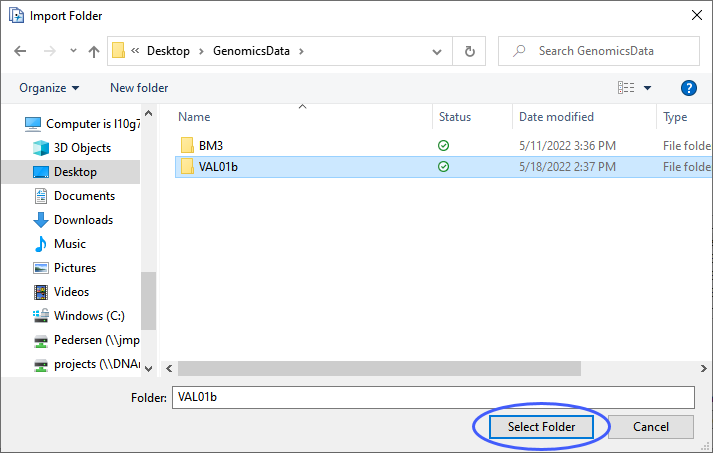Click the Back navigation arrow
713x453 pixels.
point(20,51)
